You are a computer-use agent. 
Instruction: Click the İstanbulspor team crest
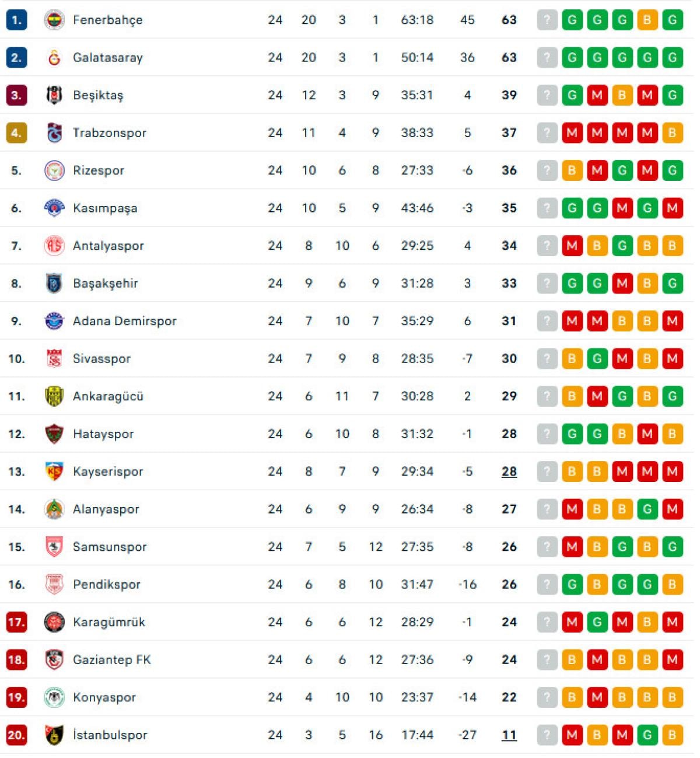(x=54, y=735)
